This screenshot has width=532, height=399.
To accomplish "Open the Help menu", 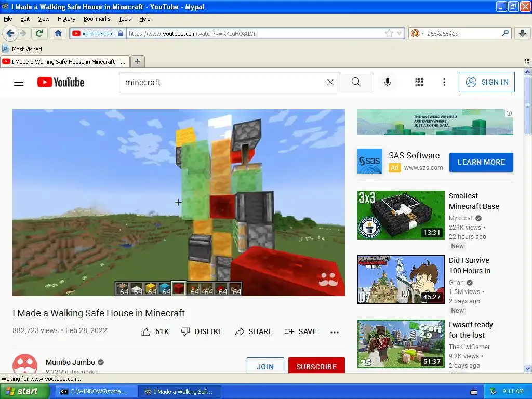I will coord(144,19).
